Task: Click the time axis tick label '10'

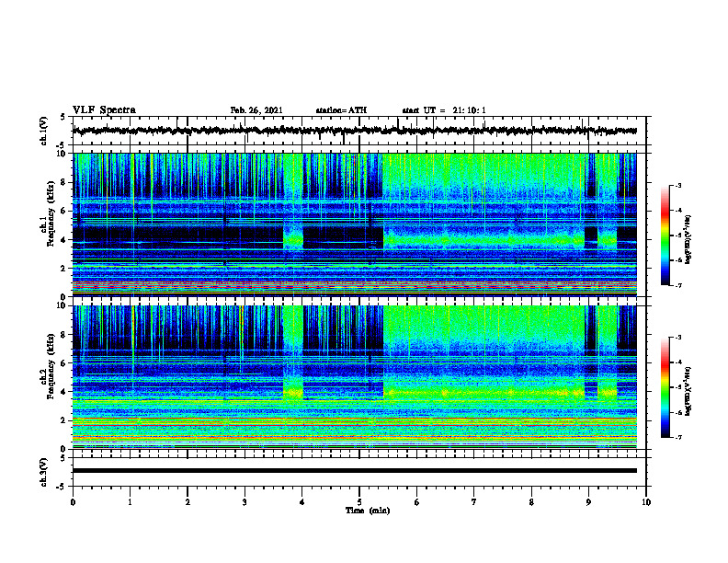Action: click(x=646, y=502)
